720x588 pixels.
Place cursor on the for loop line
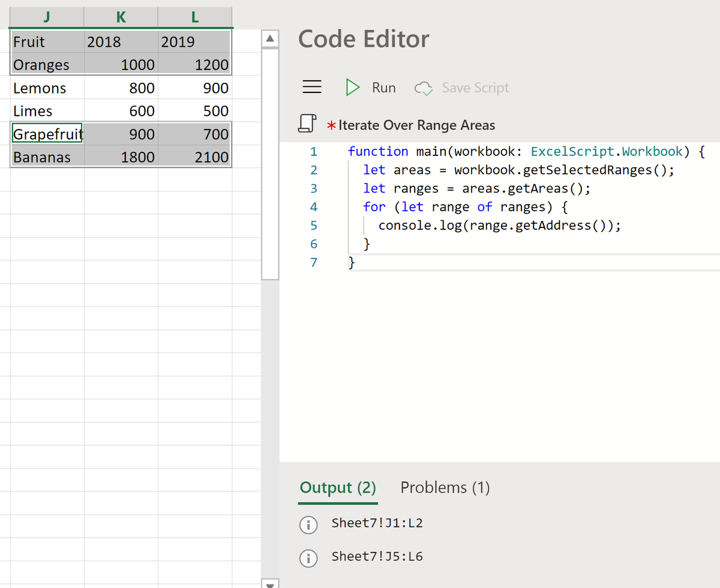466,207
